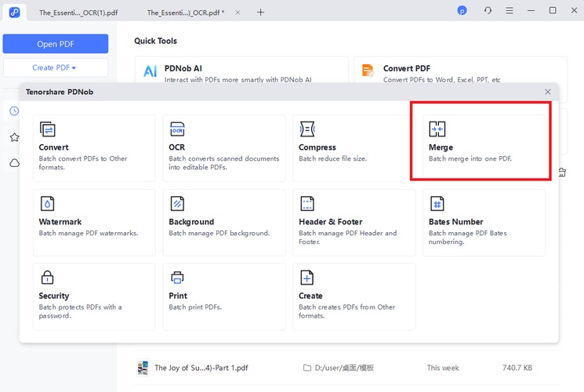Click The Joy of Su file thumbnail
This screenshot has height=392, width=584.
pos(143,368)
